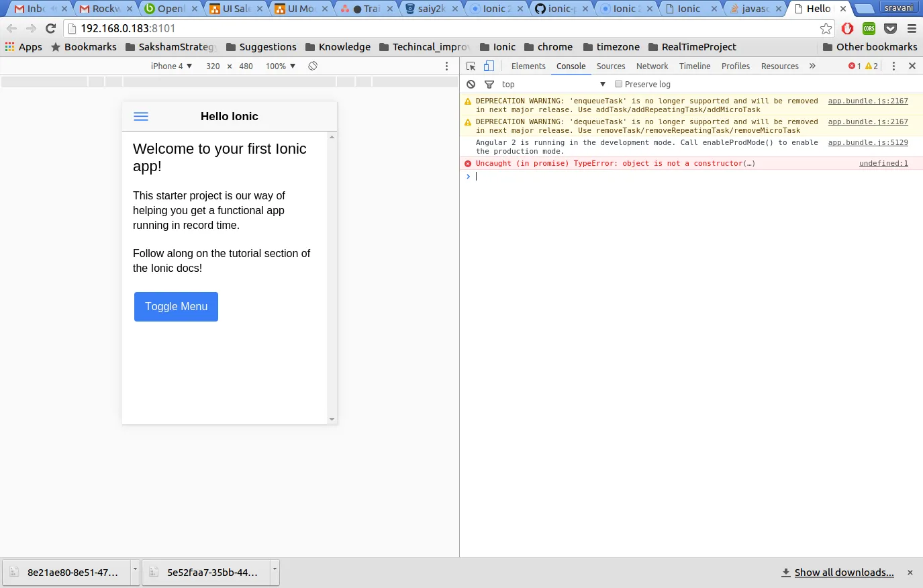
Task: Toggle the console filter icon
Action: (489, 84)
